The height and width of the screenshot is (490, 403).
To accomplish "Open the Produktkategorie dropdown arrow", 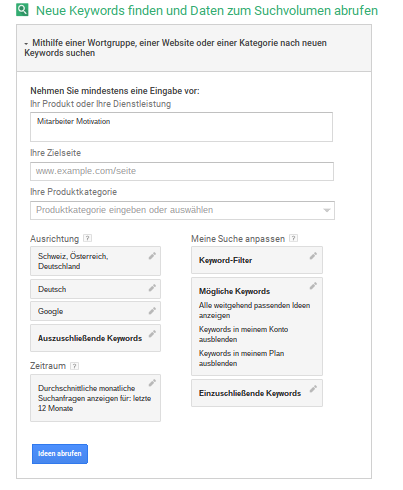I will coord(327,210).
